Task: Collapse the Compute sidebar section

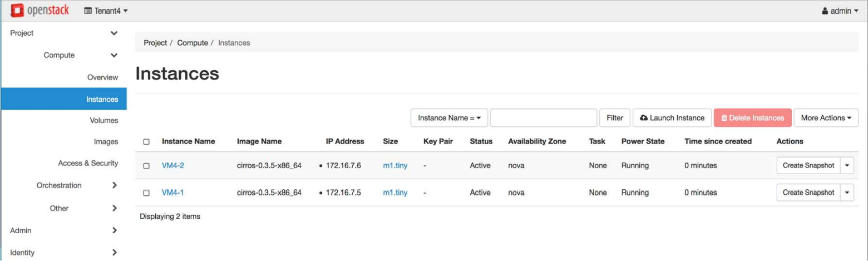Action: pos(114,55)
